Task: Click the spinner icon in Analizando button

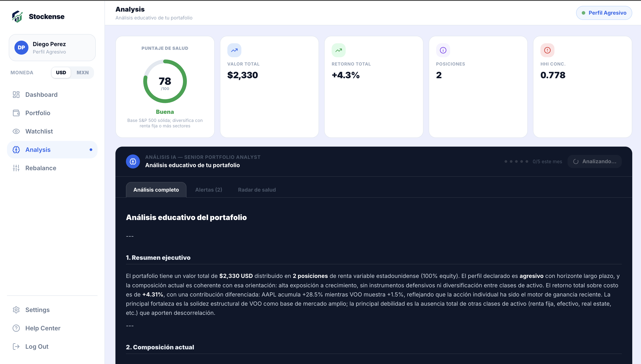Action: click(576, 161)
